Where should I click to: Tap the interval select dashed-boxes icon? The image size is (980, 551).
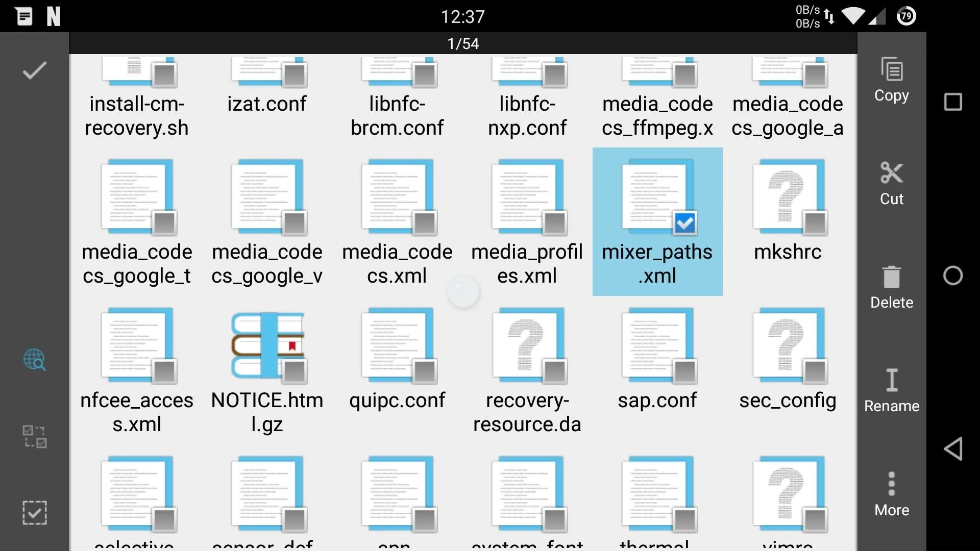pyautogui.click(x=35, y=437)
